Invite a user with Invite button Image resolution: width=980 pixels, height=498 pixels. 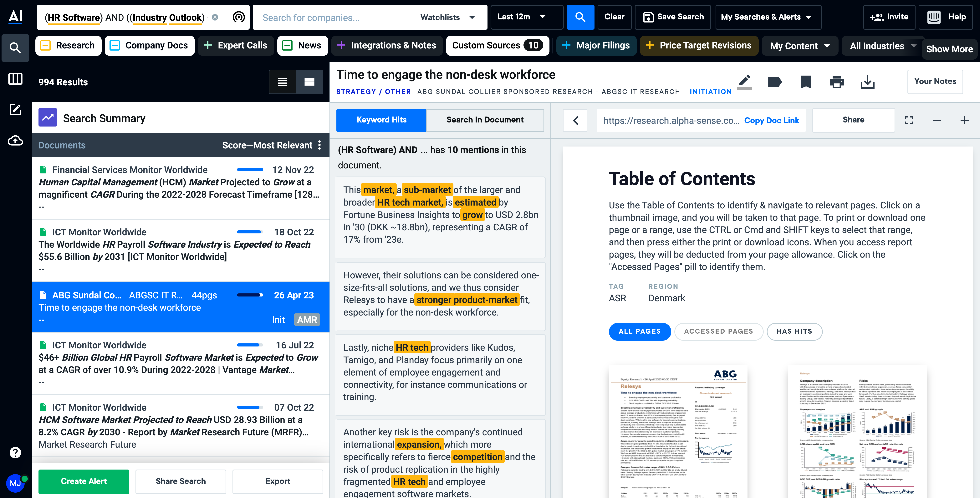tap(889, 17)
